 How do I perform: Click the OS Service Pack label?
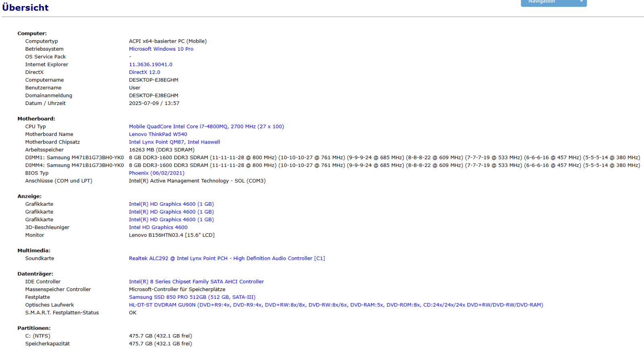click(45, 57)
